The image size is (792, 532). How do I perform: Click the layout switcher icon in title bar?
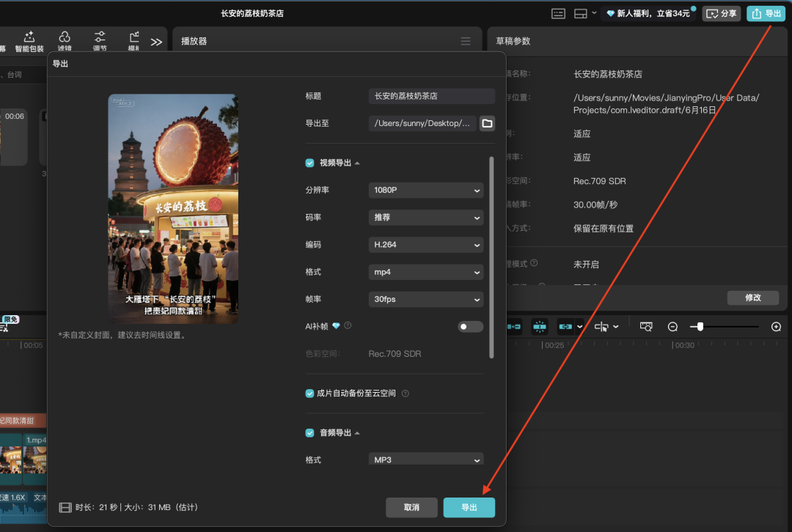(x=581, y=13)
